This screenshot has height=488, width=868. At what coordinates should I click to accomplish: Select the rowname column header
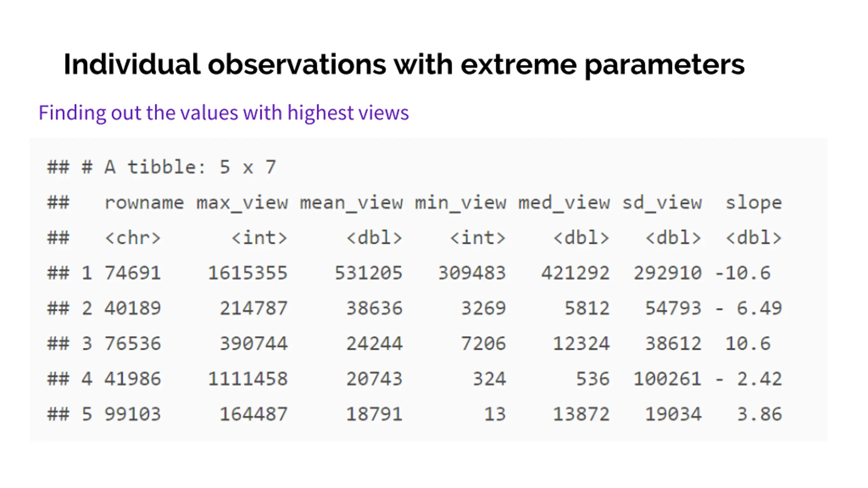[x=144, y=203]
